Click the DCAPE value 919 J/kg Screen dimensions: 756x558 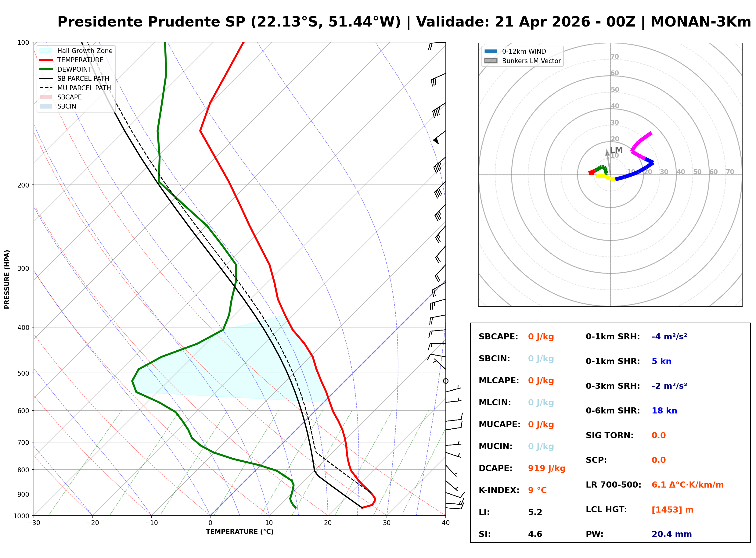(x=546, y=468)
